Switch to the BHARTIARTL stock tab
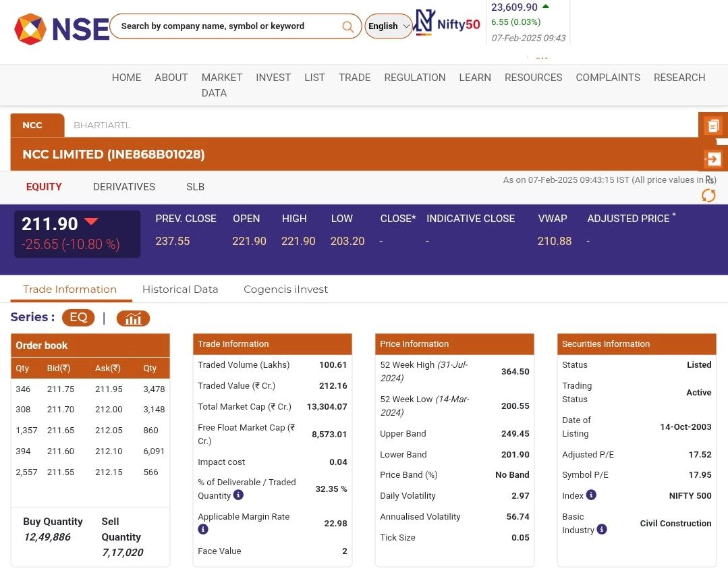The image size is (728, 579). 102,125
